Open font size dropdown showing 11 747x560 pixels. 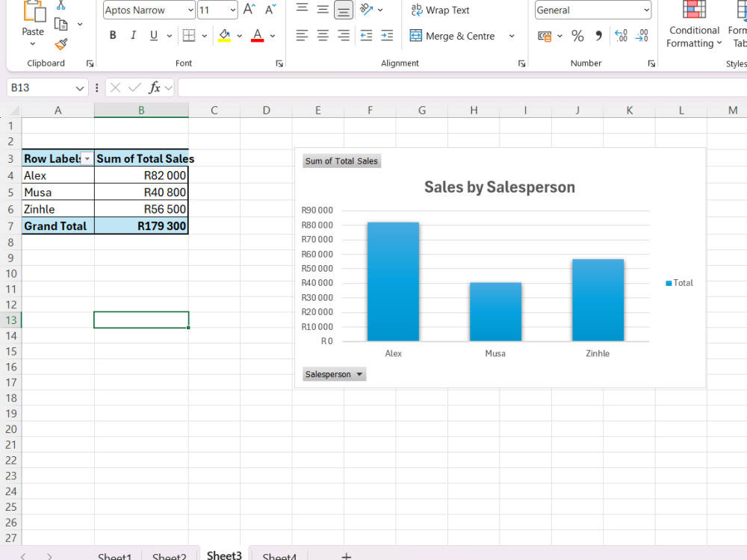click(x=232, y=10)
